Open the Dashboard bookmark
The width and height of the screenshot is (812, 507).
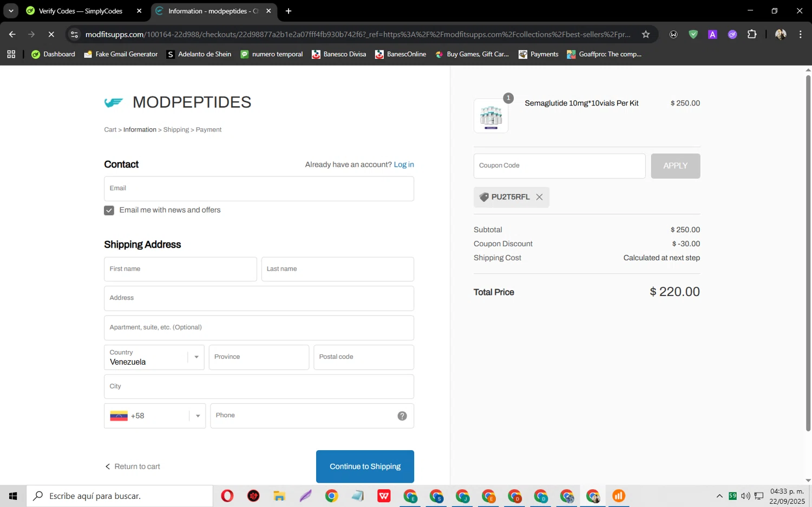(53, 54)
